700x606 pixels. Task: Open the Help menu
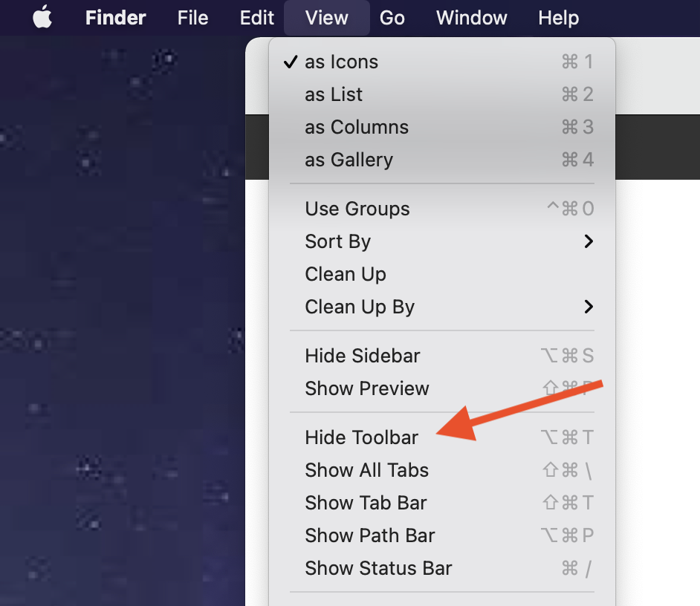point(558,18)
